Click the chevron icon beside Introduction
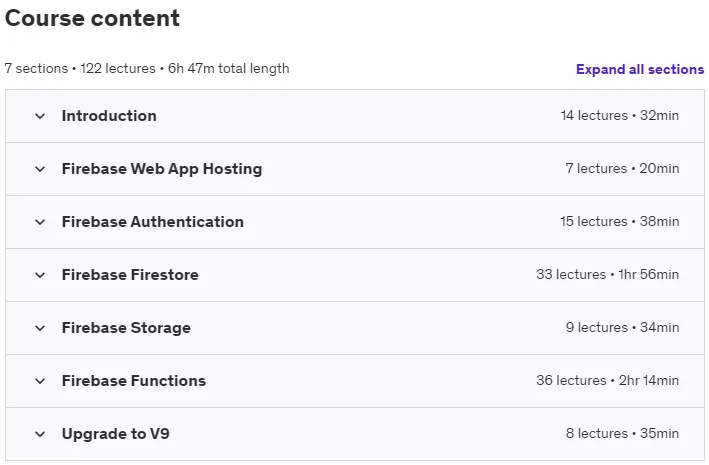The height and width of the screenshot is (465, 709). pyautogui.click(x=40, y=116)
